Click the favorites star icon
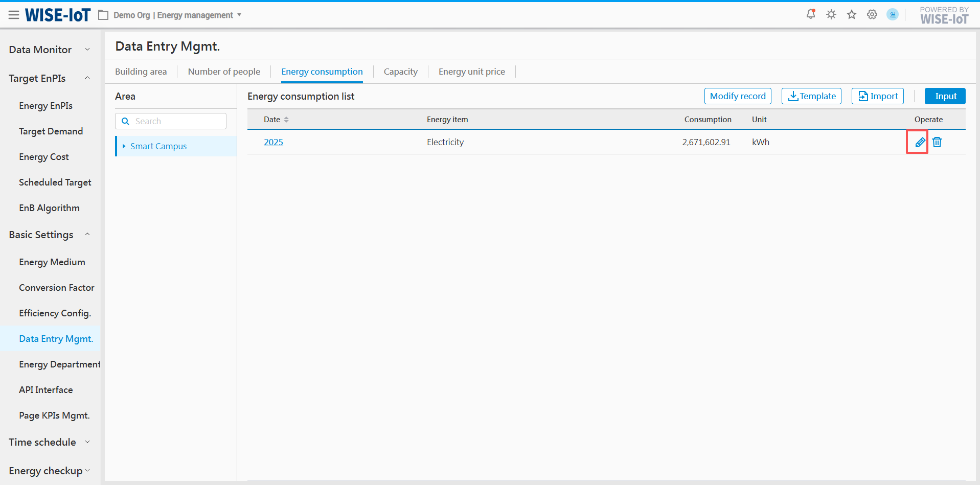The height and width of the screenshot is (485, 980). click(x=852, y=15)
